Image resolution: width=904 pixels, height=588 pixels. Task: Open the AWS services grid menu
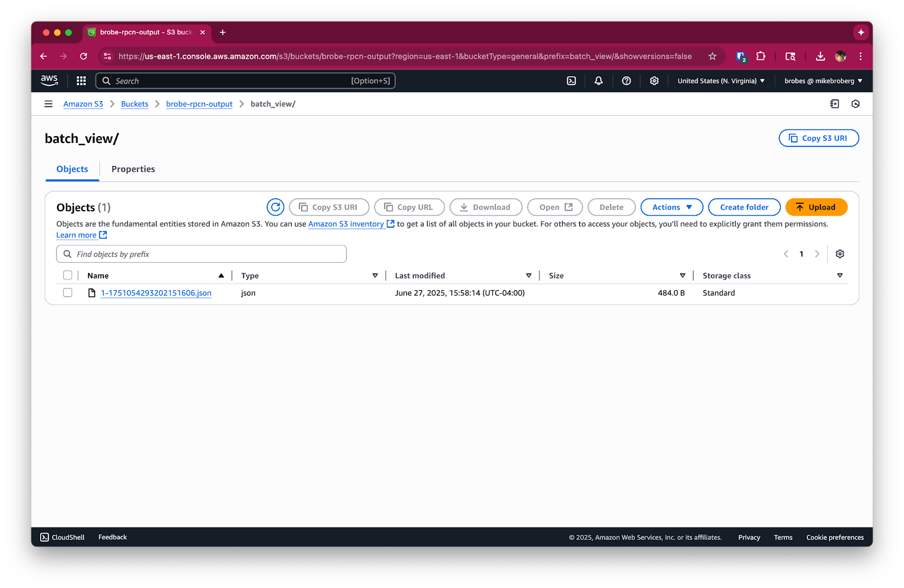click(81, 81)
